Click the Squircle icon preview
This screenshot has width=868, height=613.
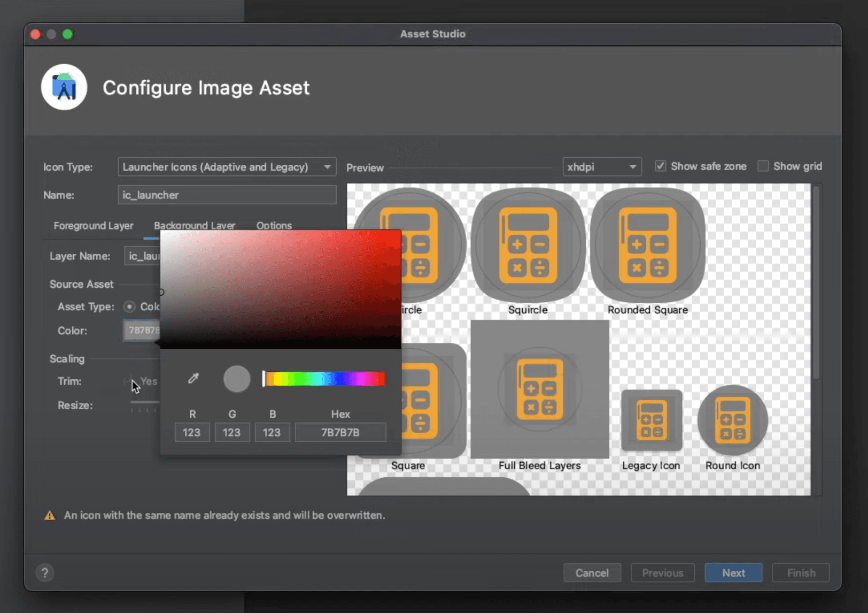[x=528, y=245]
